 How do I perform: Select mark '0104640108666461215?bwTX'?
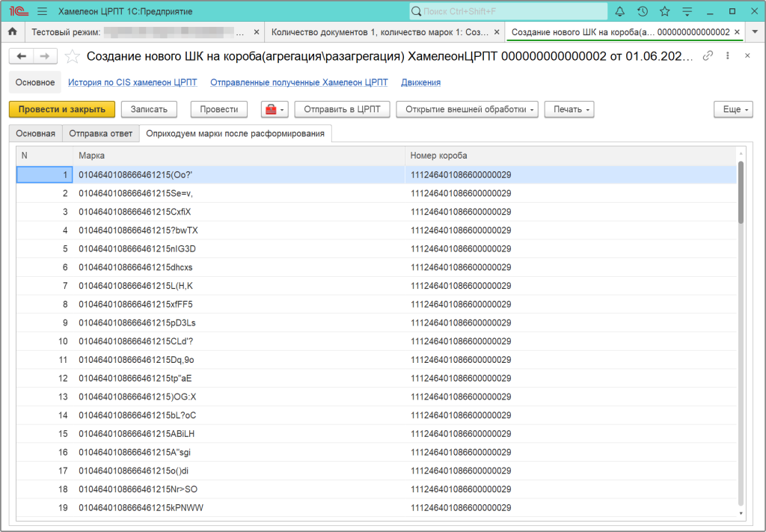click(x=239, y=230)
